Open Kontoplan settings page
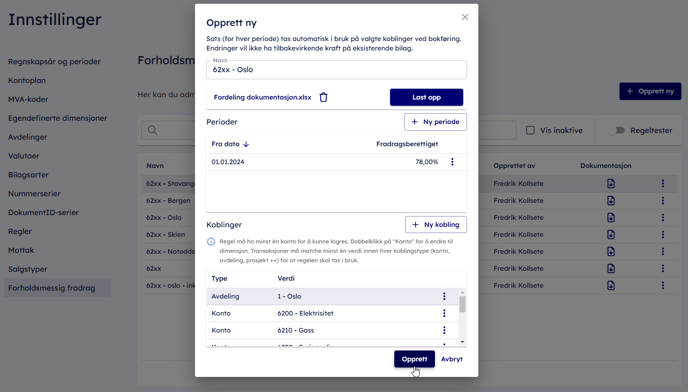The height and width of the screenshot is (392, 688). point(27,80)
